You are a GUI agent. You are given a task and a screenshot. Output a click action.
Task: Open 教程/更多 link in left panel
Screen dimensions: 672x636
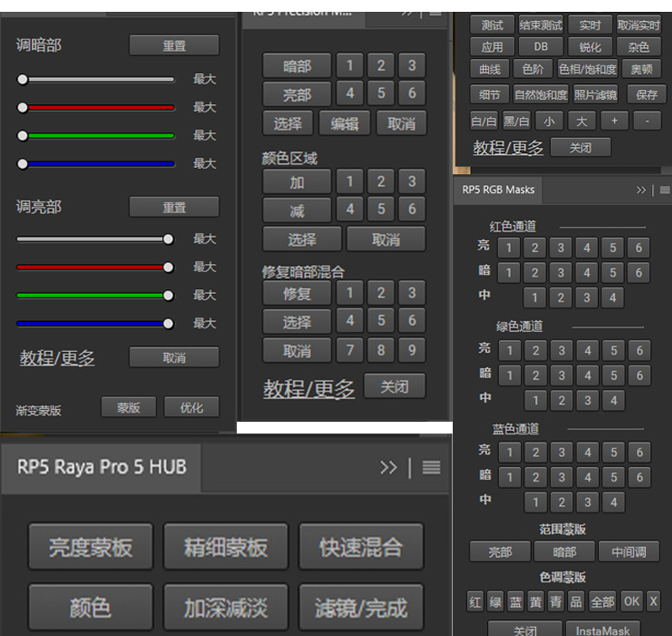click(57, 358)
